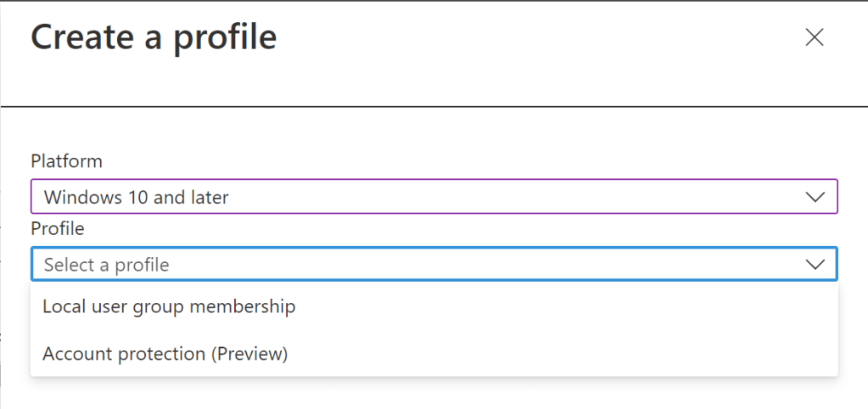Screen dimensions: 868x409
Task: Click the 'Create a profile' heading
Action: point(154,37)
